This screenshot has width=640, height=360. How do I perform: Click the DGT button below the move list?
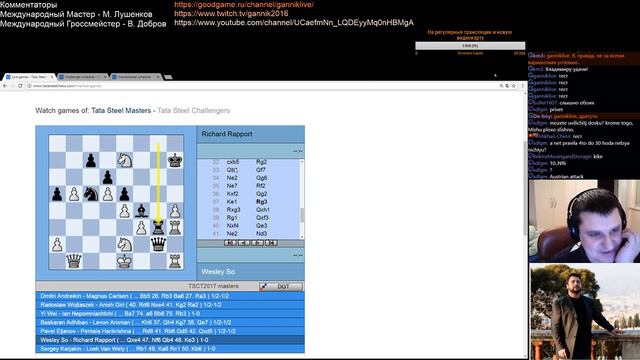click(281, 287)
